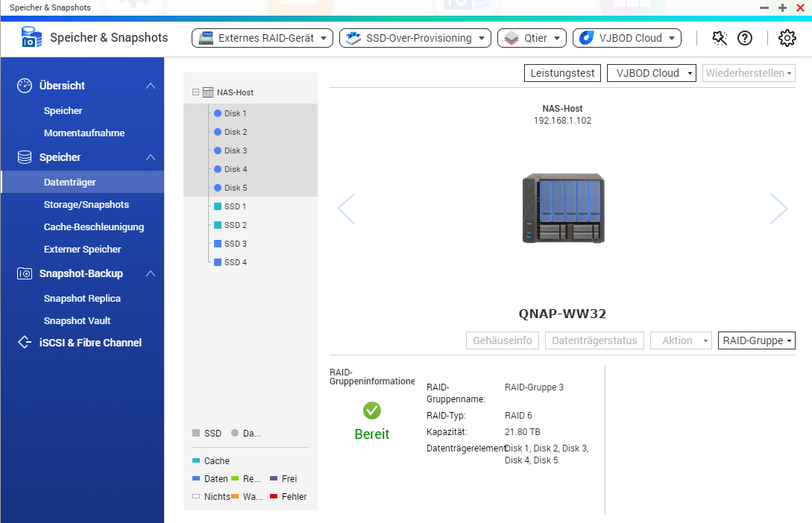Click the Speicher disk stack icon in the sidebar
Image resolution: width=812 pixels, height=523 pixels.
tap(25, 157)
